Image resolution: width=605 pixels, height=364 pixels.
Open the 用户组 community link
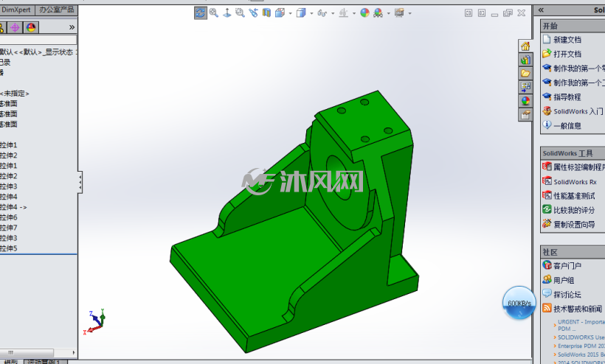click(564, 280)
